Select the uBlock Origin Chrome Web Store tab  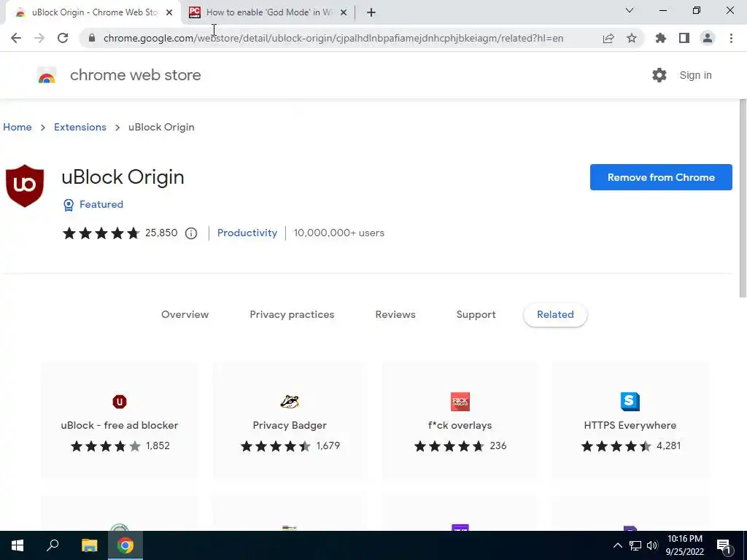[93, 12]
